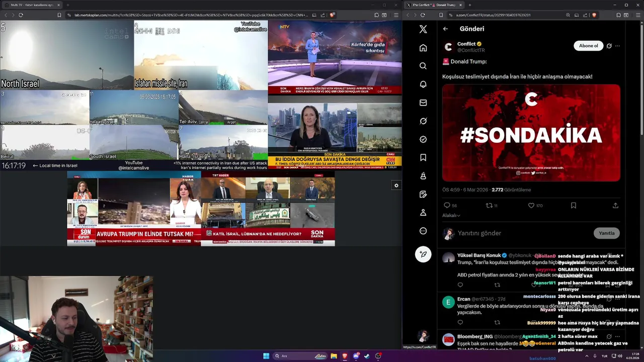
Task: Select Haber Türk broadcast video
Action: pos(134,209)
